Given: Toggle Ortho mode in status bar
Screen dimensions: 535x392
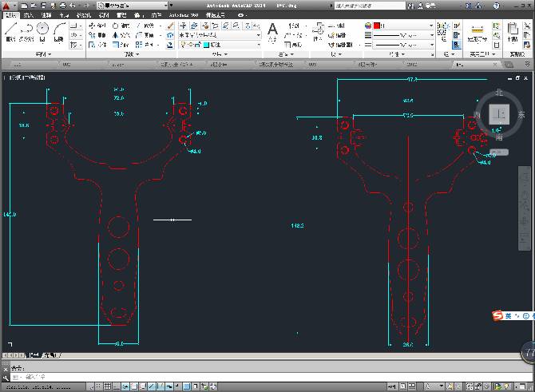Looking at the screenshot, I should tap(117, 386).
